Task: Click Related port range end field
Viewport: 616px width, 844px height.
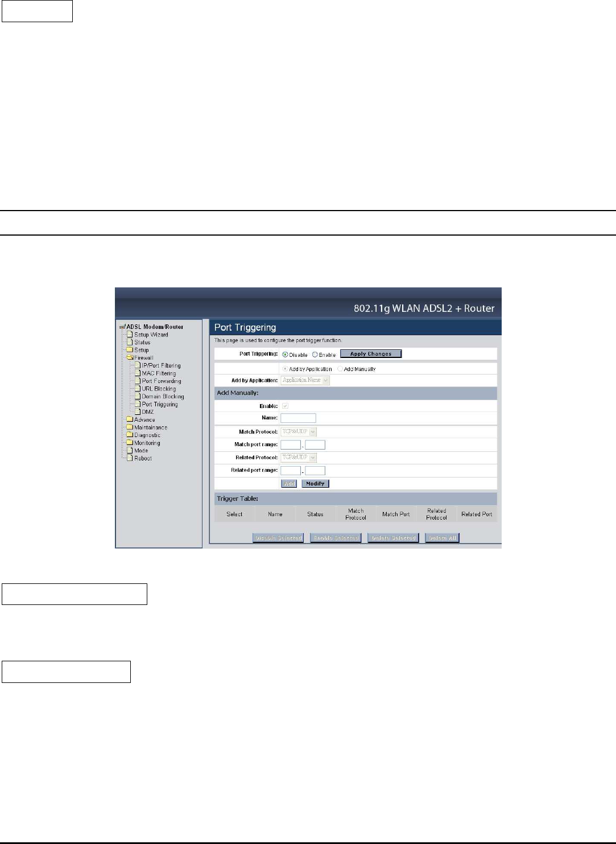Action: [315, 471]
